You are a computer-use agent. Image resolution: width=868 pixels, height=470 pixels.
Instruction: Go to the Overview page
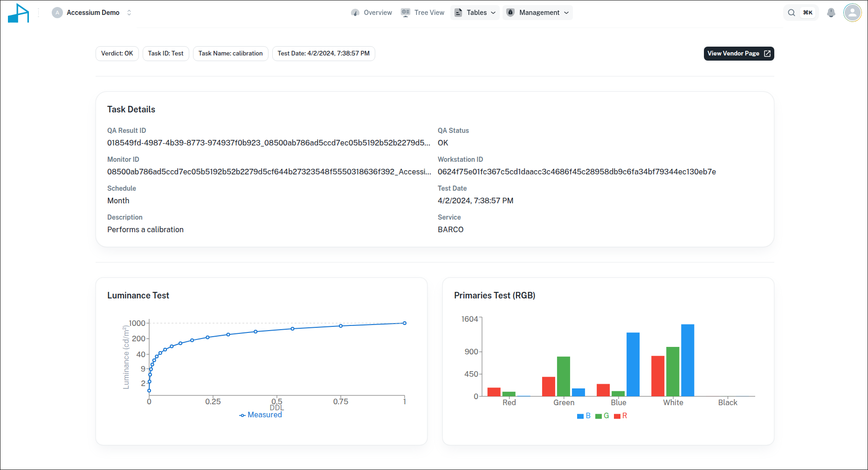click(378, 13)
